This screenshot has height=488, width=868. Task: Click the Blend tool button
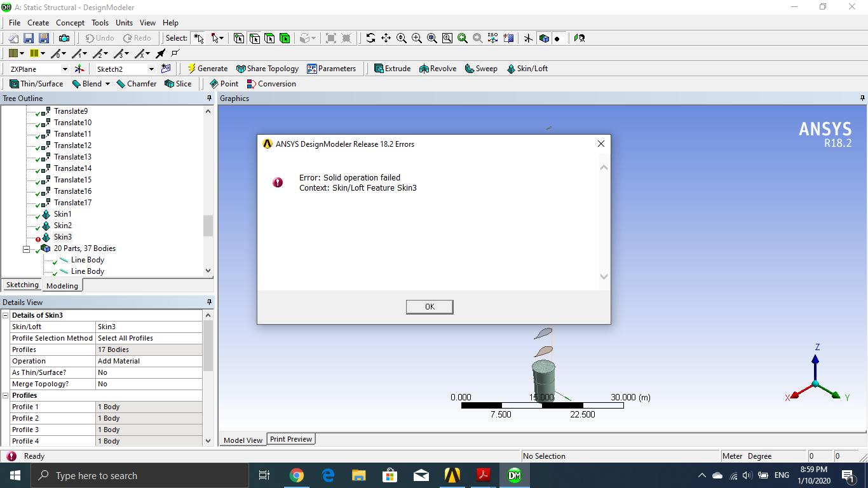[x=86, y=84]
